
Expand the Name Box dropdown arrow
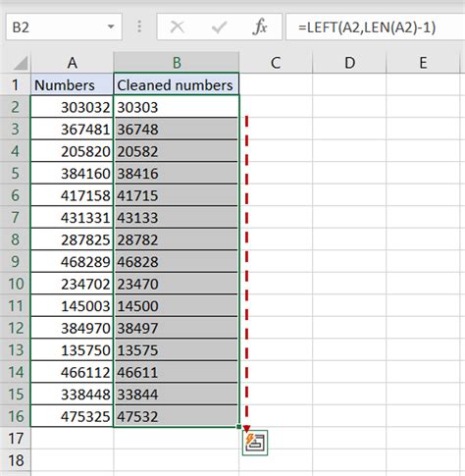tap(111, 26)
